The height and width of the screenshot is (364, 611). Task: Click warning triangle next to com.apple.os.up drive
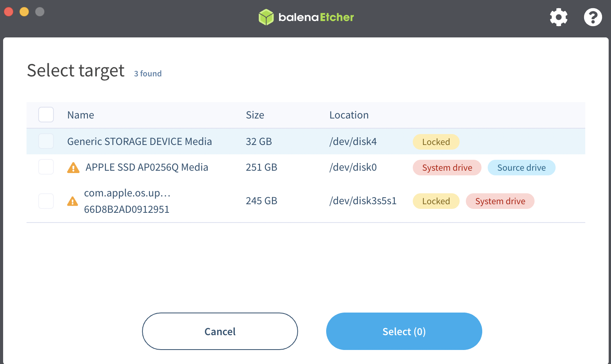coord(73,201)
